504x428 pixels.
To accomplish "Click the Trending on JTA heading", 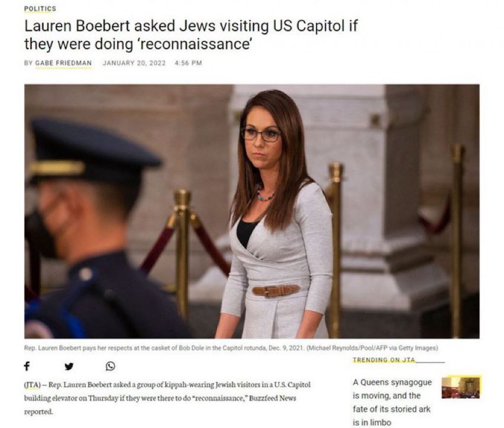I will click(384, 360).
